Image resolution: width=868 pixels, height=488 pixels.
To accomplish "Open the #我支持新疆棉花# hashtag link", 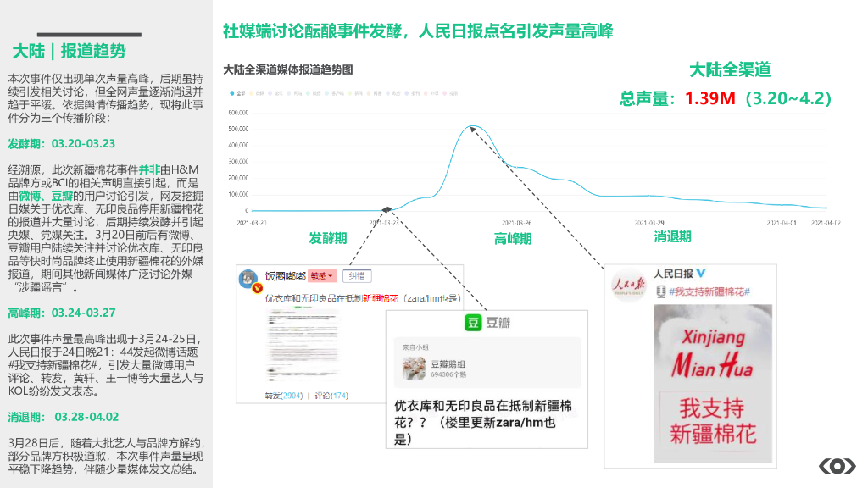I will (709, 291).
